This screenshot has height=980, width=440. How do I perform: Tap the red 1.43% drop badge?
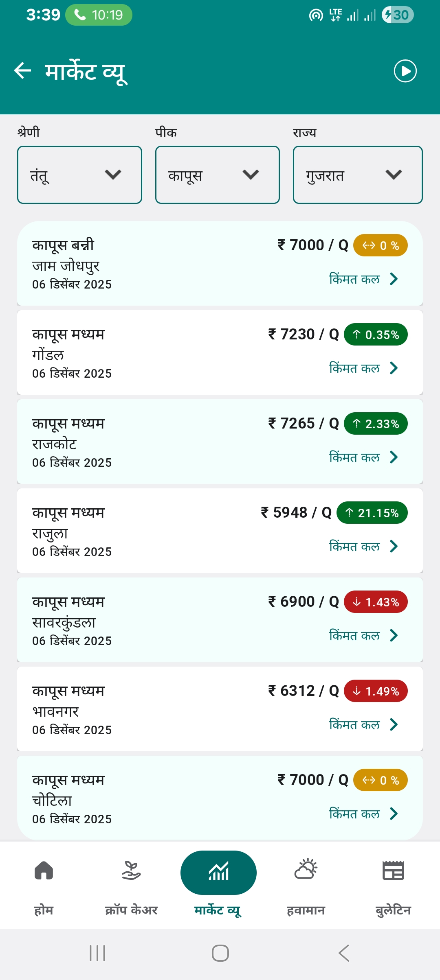click(376, 602)
